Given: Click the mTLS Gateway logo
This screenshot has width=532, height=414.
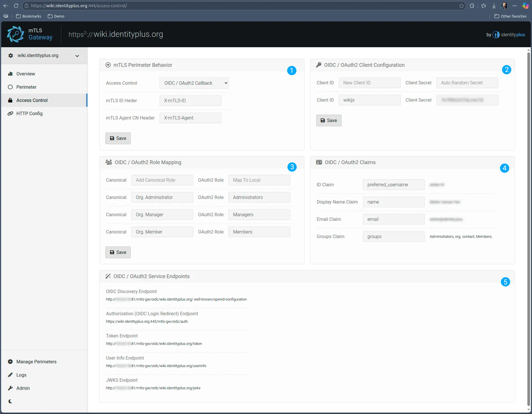Looking at the screenshot, I should (x=16, y=34).
